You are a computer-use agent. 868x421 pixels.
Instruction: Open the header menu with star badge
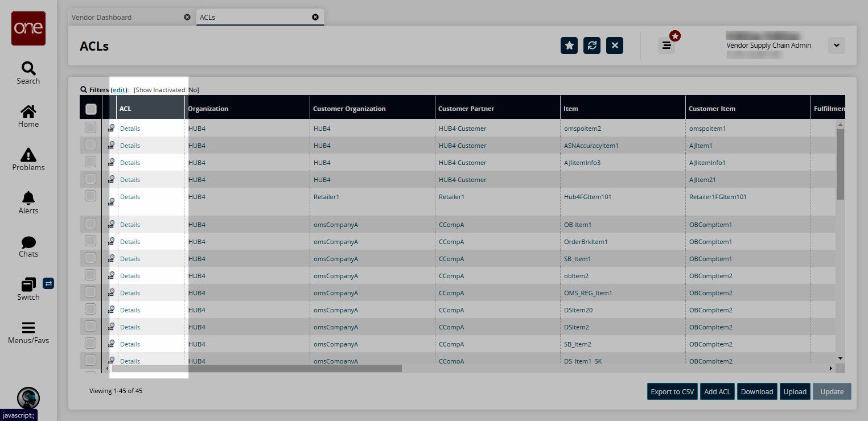(667, 46)
